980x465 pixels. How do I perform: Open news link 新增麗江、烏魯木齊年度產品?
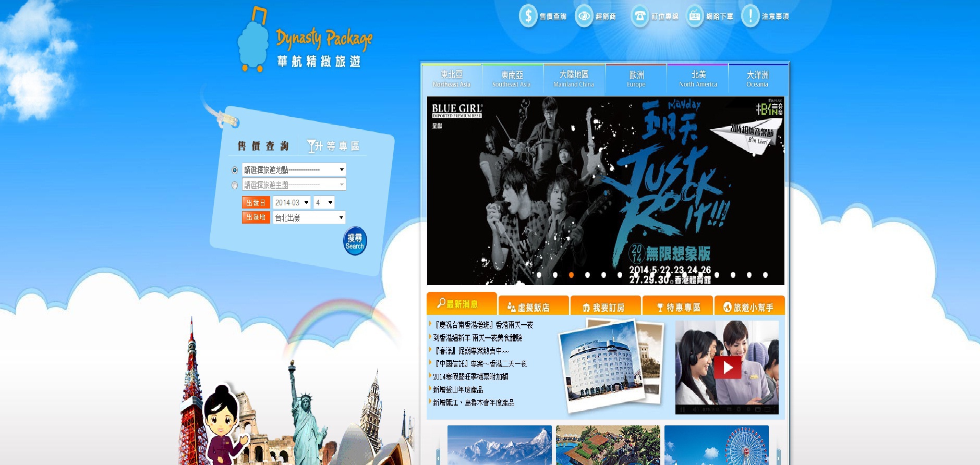tap(474, 402)
